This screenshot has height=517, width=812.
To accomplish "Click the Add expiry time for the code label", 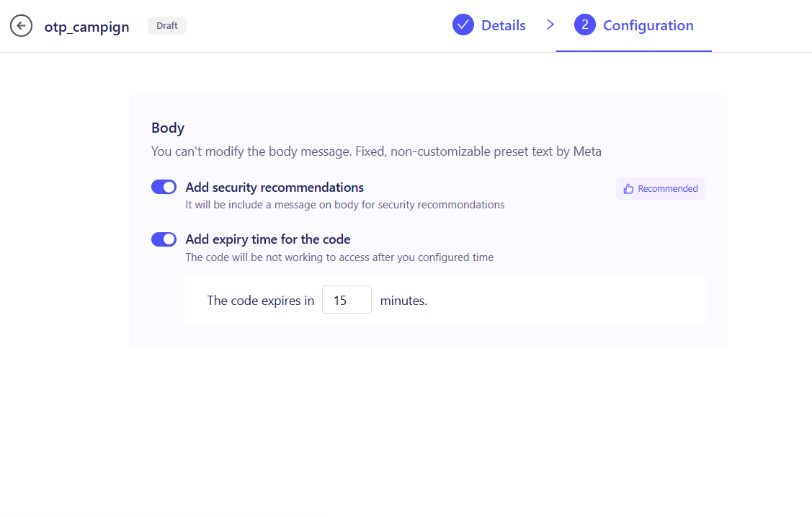I will tap(268, 239).
